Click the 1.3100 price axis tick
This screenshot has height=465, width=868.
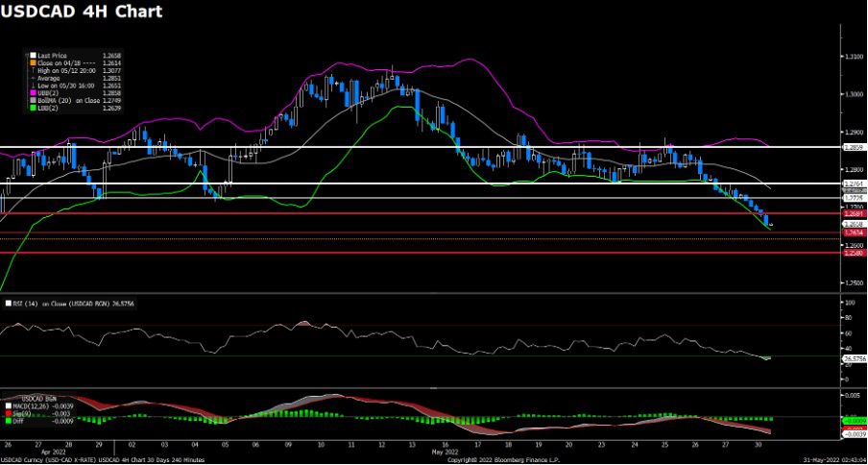[853, 57]
